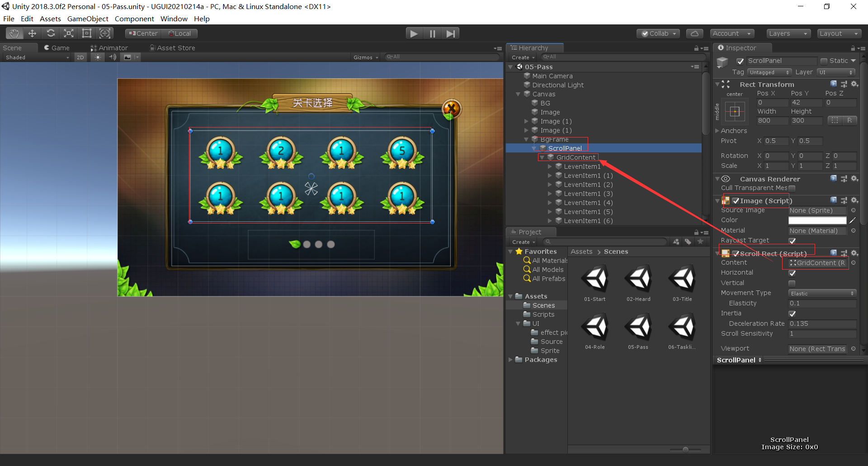Select the Hand tool in the toolbar
The width and height of the screenshot is (868, 466).
[14, 33]
